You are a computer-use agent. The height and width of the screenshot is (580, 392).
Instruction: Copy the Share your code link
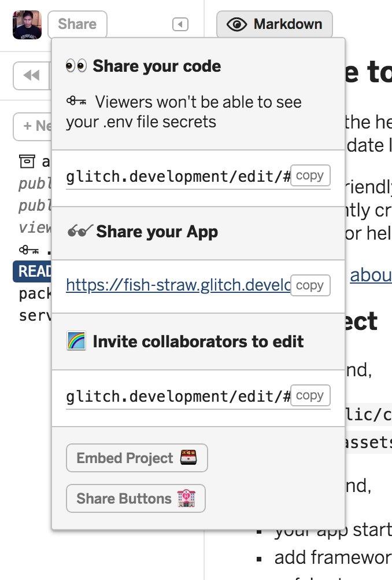click(x=310, y=175)
